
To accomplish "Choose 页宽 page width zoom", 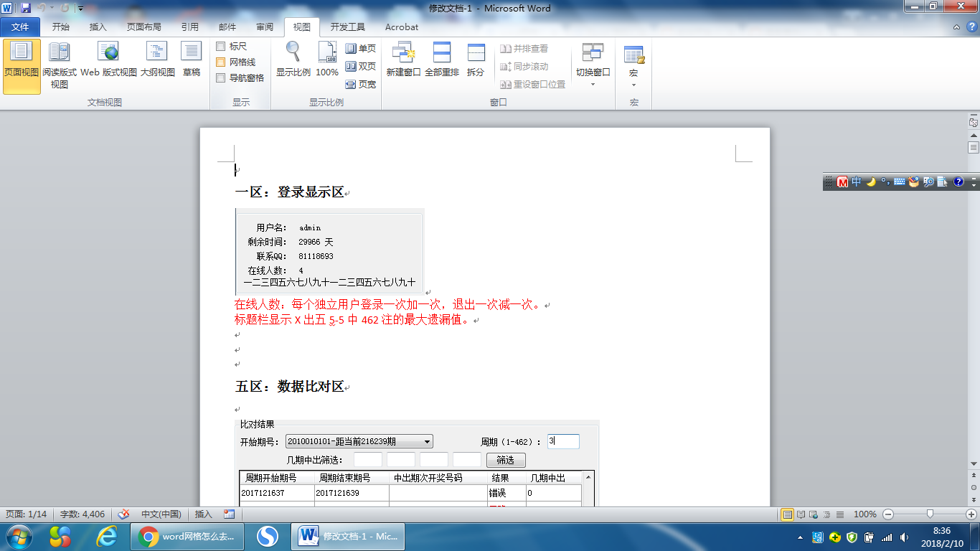I will click(361, 84).
